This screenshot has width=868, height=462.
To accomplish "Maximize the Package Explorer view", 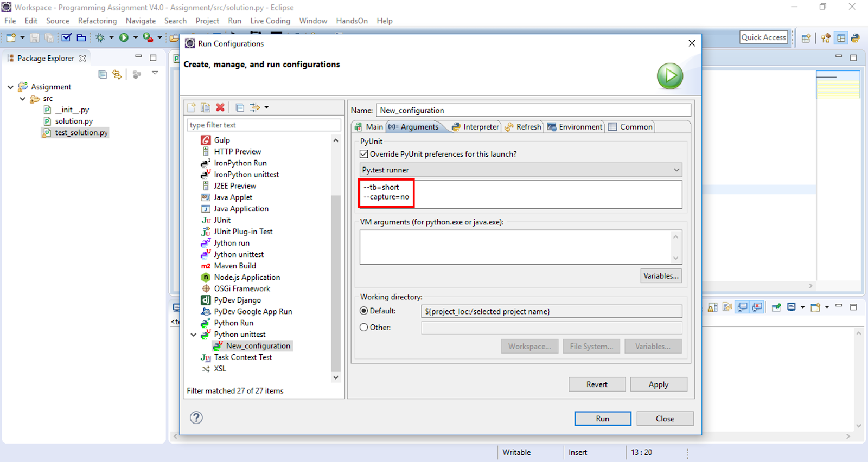I will click(153, 57).
